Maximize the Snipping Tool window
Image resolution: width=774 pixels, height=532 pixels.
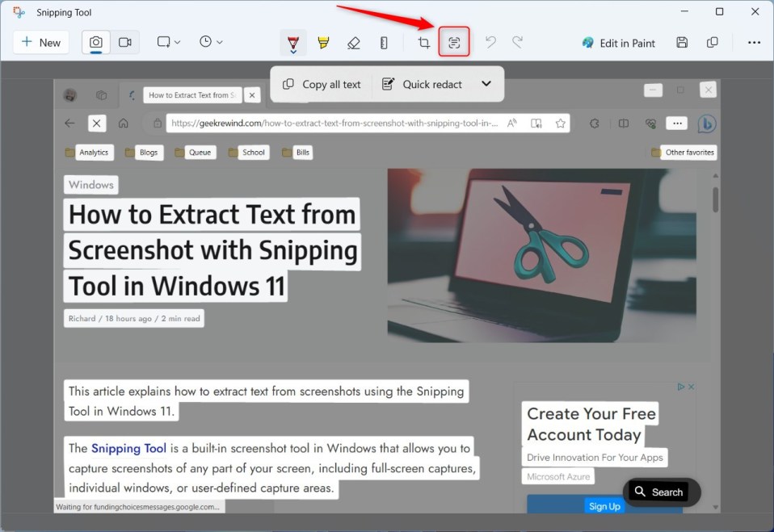(x=719, y=12)
